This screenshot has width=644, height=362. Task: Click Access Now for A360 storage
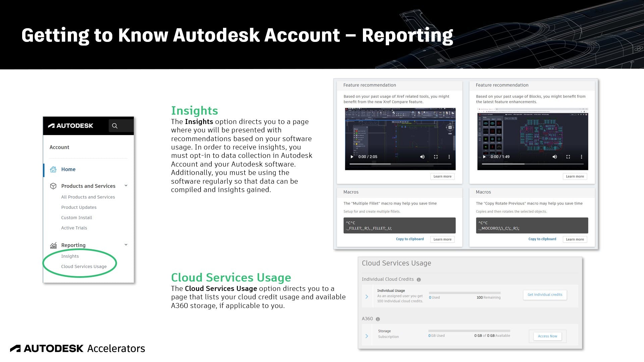click(x=547, y=336)
